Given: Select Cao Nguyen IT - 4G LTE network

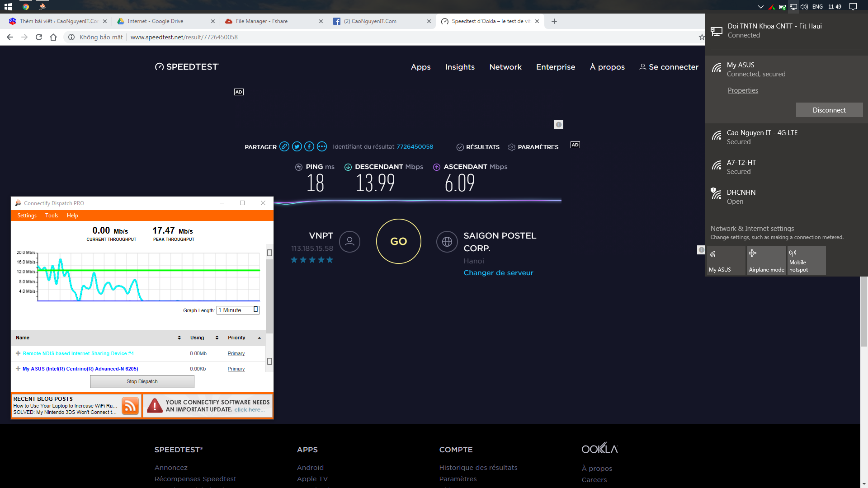Looking at the screenshot, I should (x=786, y=137).
